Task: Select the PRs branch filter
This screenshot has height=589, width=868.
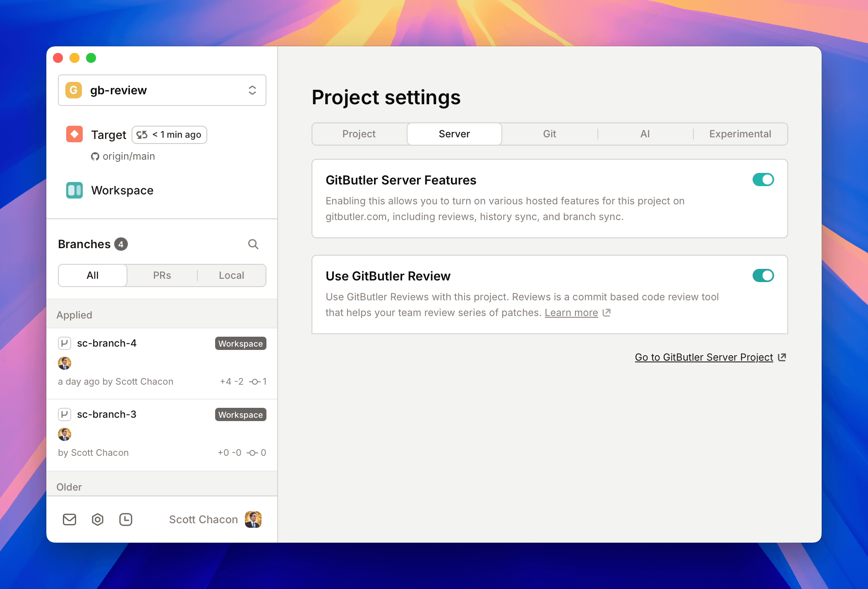Action: click(x=161, y=275)
